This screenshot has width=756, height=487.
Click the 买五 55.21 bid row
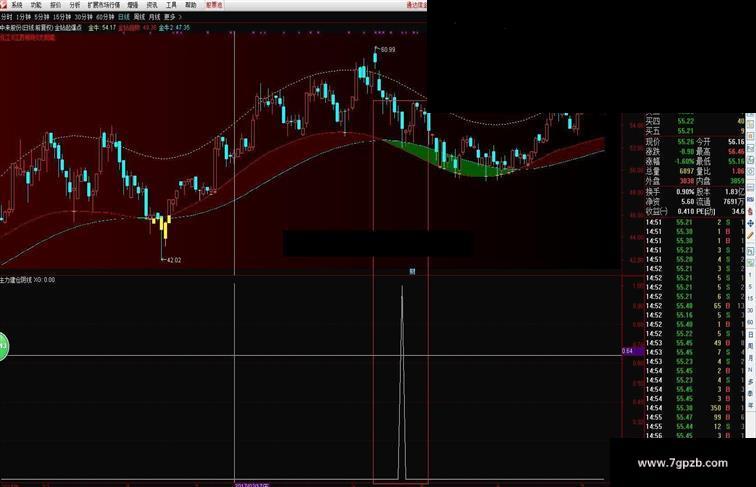[695, 131]
